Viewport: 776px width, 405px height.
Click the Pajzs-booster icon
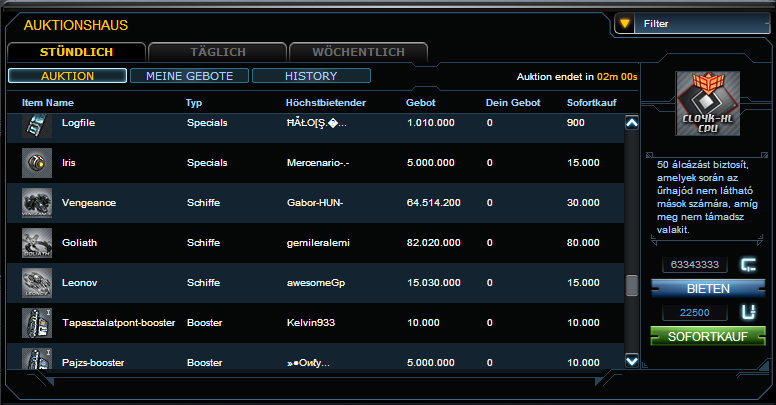coord(37,359)
